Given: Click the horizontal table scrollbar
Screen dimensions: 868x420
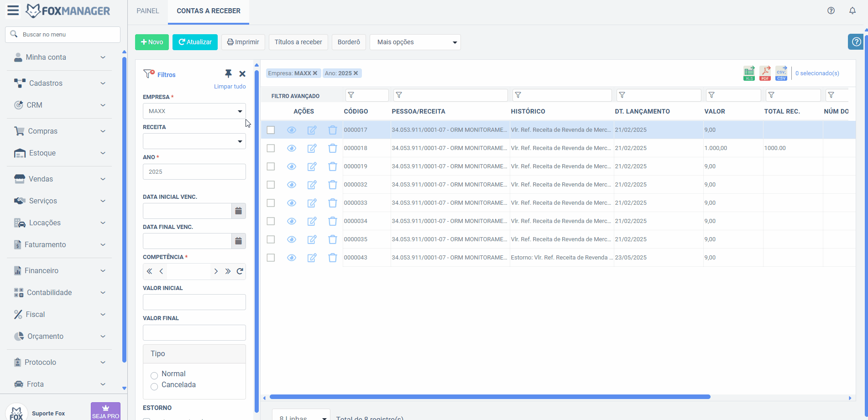Looking at the screenshot, I should (490, 397).
